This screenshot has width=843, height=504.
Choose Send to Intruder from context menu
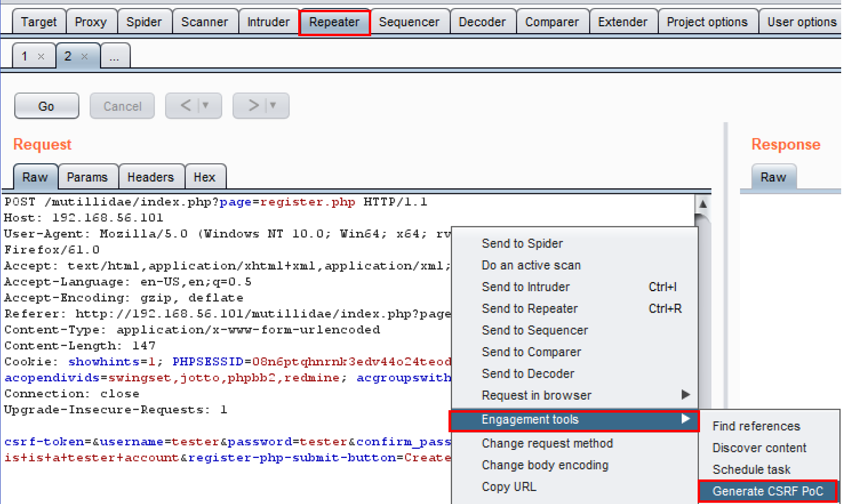point(525,287)
